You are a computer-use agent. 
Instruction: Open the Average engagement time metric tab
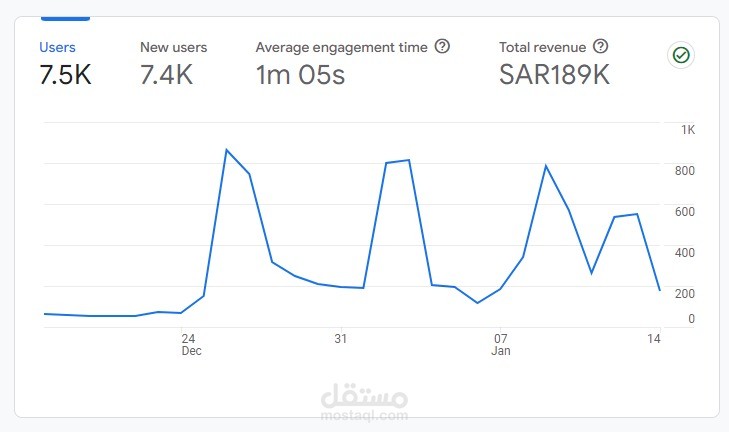[352, 64]
